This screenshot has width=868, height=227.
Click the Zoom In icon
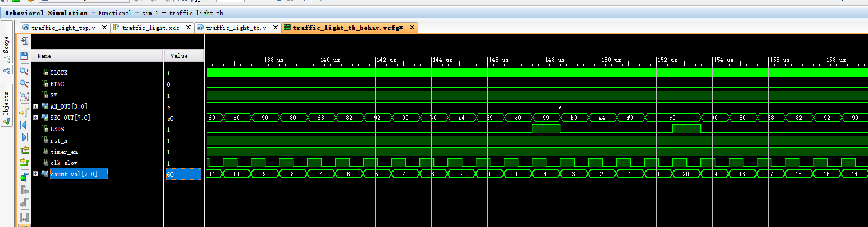coord(24,70)
